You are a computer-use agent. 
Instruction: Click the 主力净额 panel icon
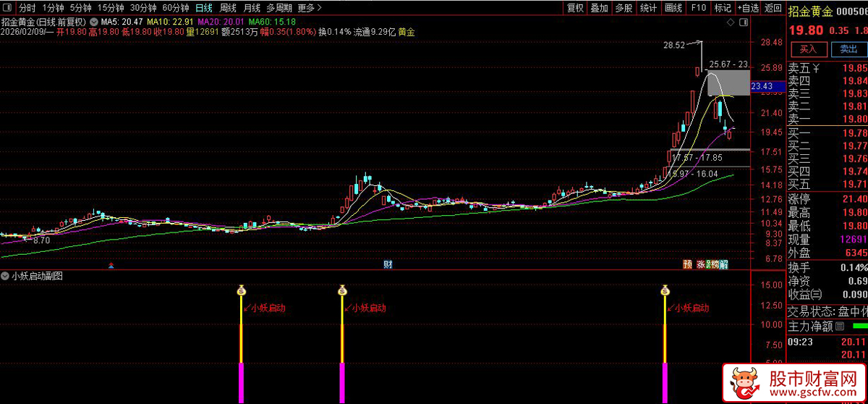point(840,327)
